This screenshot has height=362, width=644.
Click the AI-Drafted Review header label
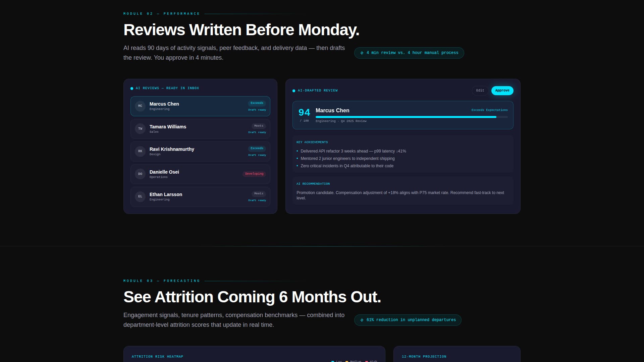(x=318, y=90)
